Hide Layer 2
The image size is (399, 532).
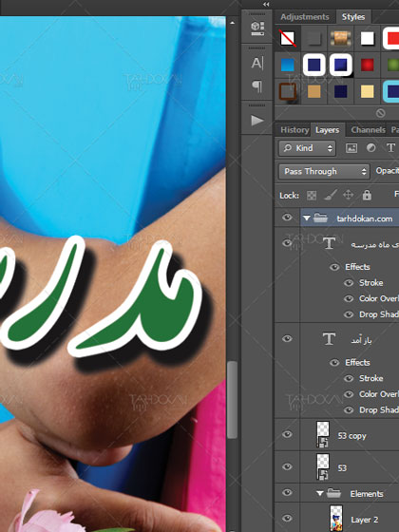pyautogui.click(x=287, y=518)
